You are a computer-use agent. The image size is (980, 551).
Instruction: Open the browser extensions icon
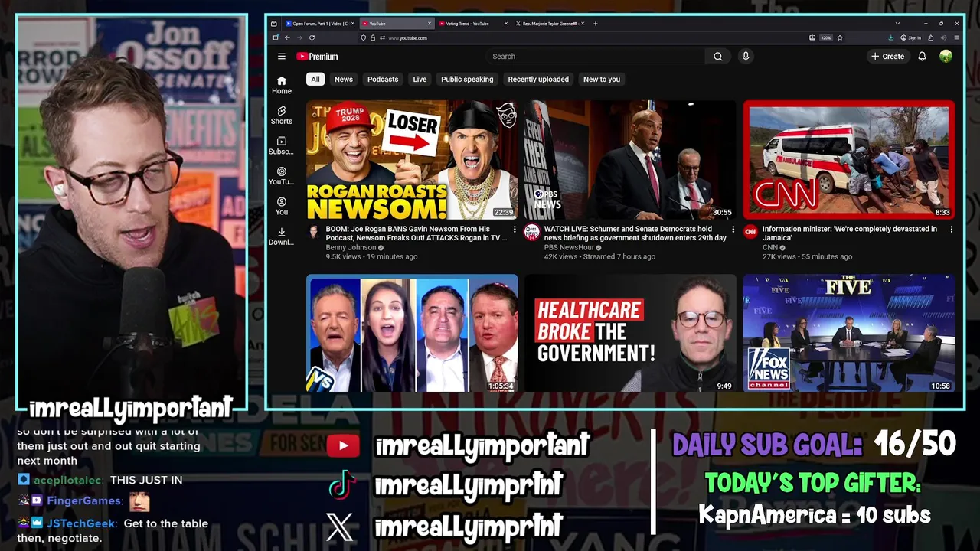[931, 37]
